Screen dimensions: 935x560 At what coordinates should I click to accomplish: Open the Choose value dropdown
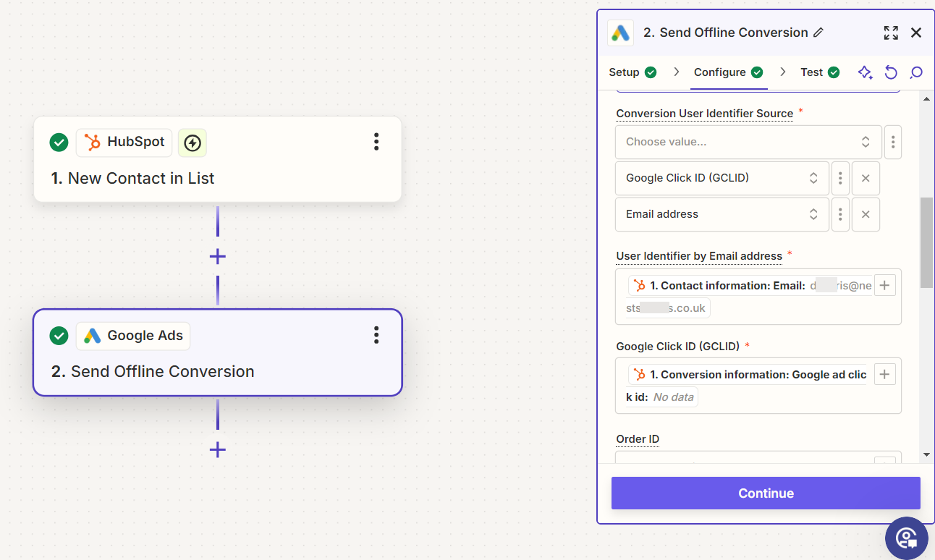pos(748,142)
